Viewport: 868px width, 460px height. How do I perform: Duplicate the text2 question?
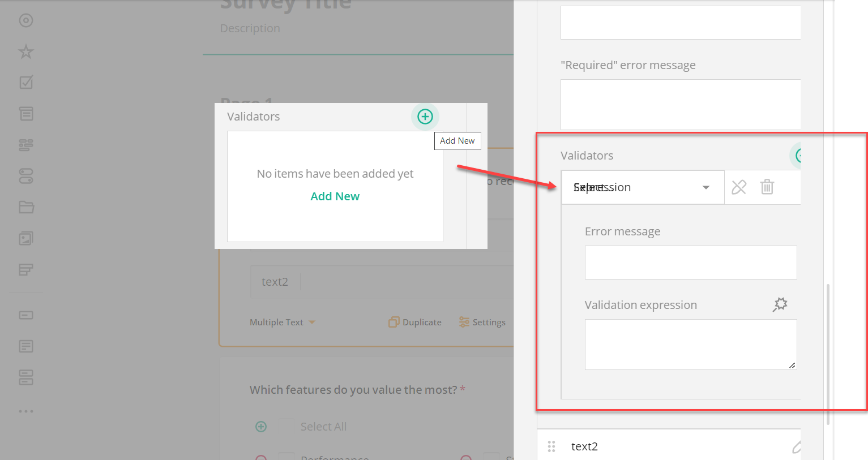click(x=414, y=322)
